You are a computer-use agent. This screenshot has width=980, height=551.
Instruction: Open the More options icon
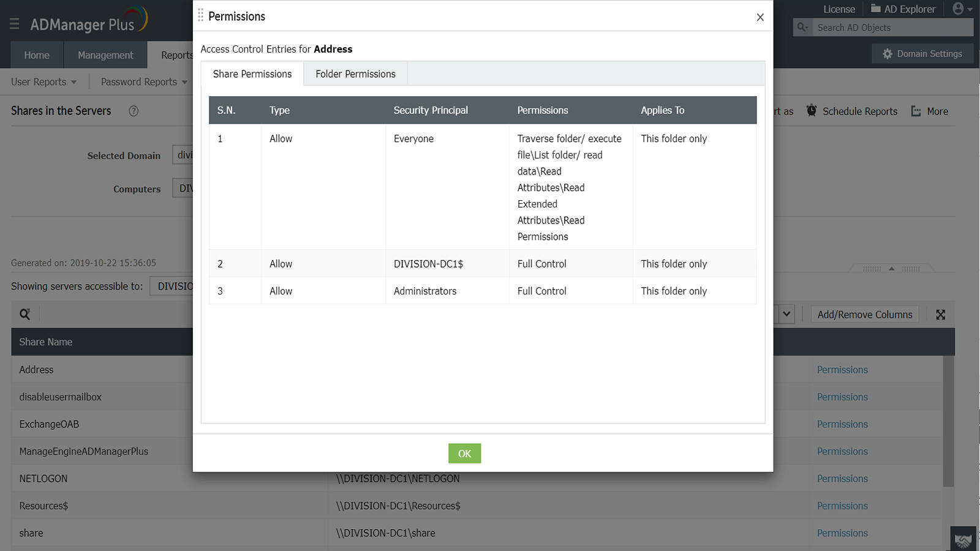click(916, 111)
